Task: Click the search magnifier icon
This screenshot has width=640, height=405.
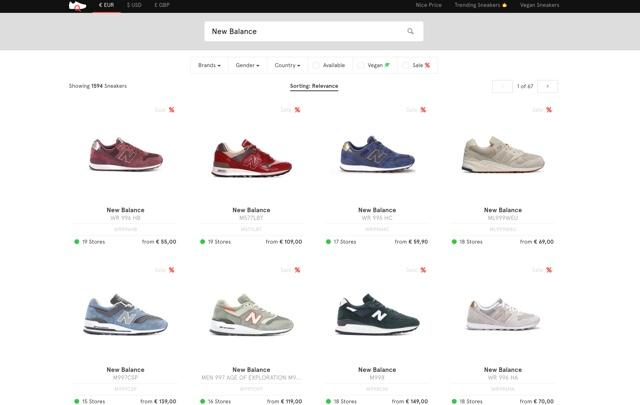Action: (x=410, y=31)
